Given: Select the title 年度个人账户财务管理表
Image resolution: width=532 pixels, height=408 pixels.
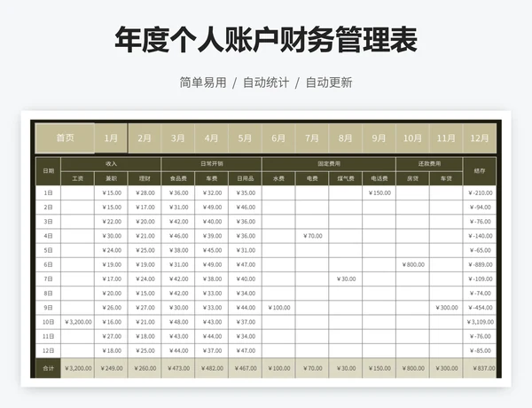Looking at the screenshot, I should [266, 40].
